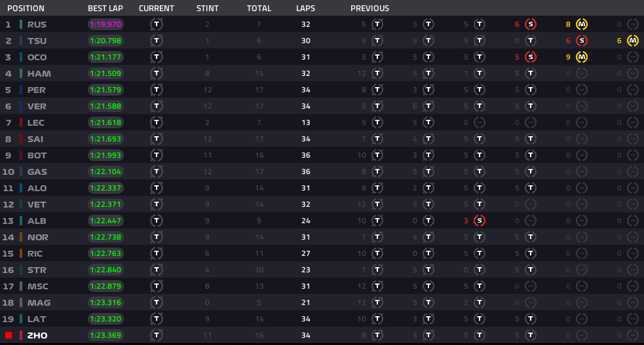Click driver name LEC
Image resolution: width=644 pixels, height=345 pixels.
coord(36,122)
